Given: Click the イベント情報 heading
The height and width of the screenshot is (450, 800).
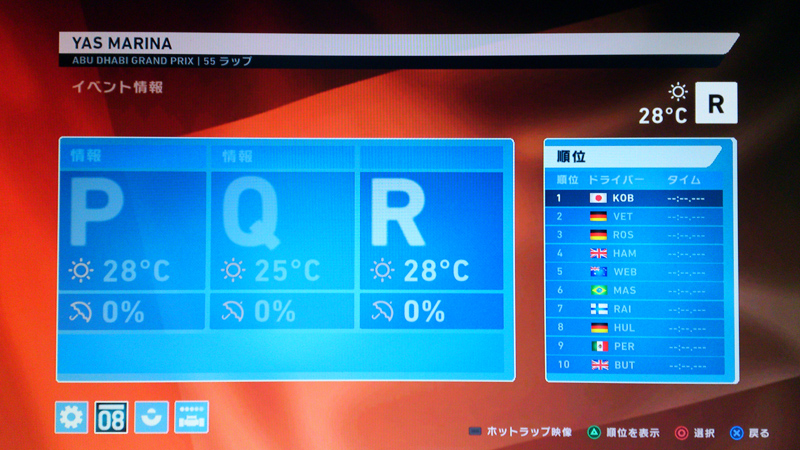Looking at the screenshot, I should click(x=117, y=87).
